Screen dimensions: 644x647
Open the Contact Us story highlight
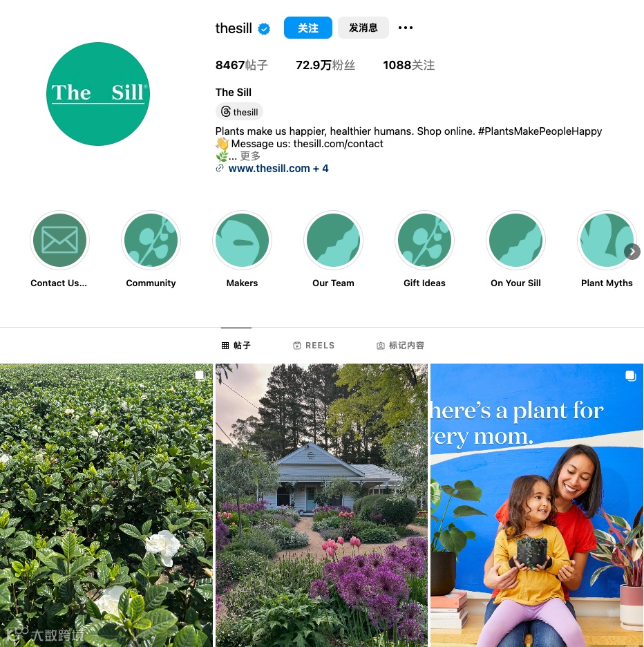pyautogui.click(x=60, y=240)
